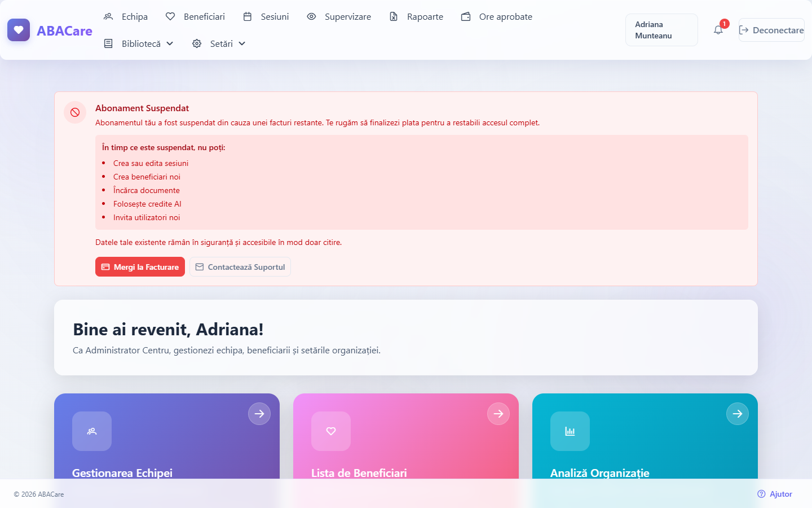Click the ABACare brand name

(x=64, y=30)
